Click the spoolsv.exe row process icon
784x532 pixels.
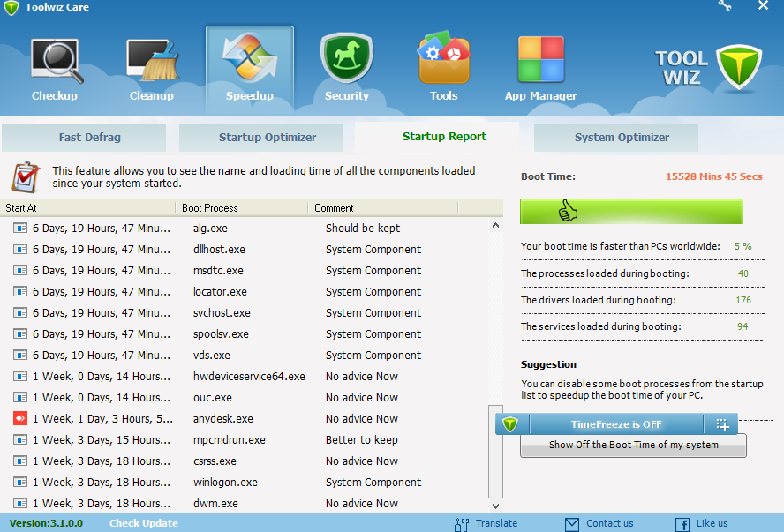click(20, 333)
